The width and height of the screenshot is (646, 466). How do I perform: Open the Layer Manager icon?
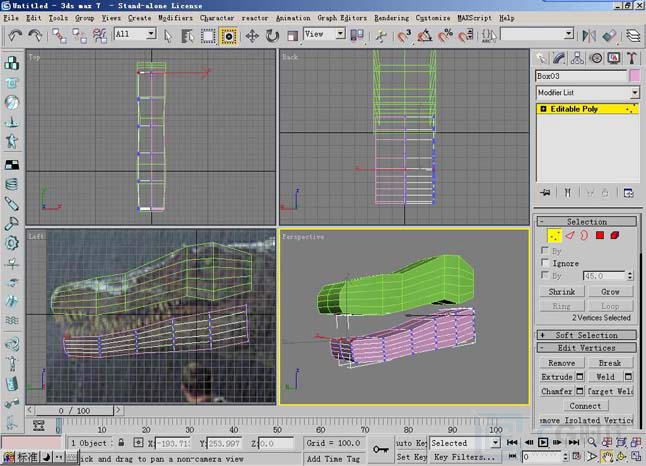pos(633,36)
